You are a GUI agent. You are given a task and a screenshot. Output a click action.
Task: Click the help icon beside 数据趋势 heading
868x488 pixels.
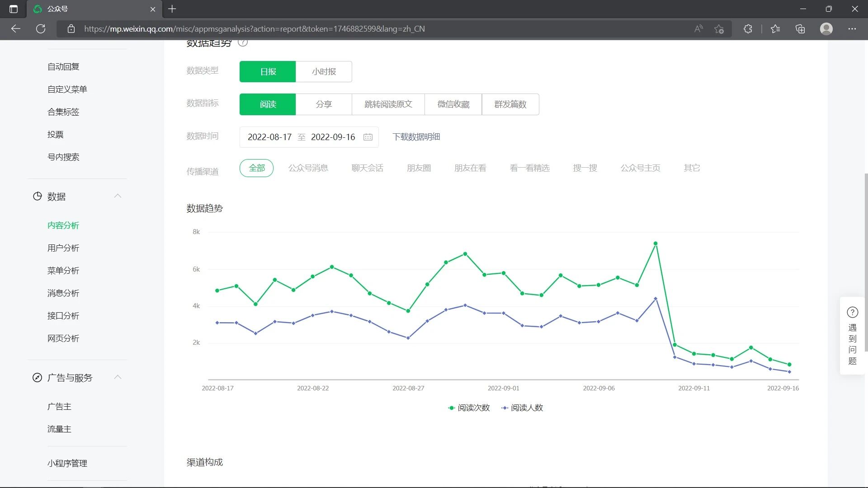pyautogui.click(x=243, y=43)
